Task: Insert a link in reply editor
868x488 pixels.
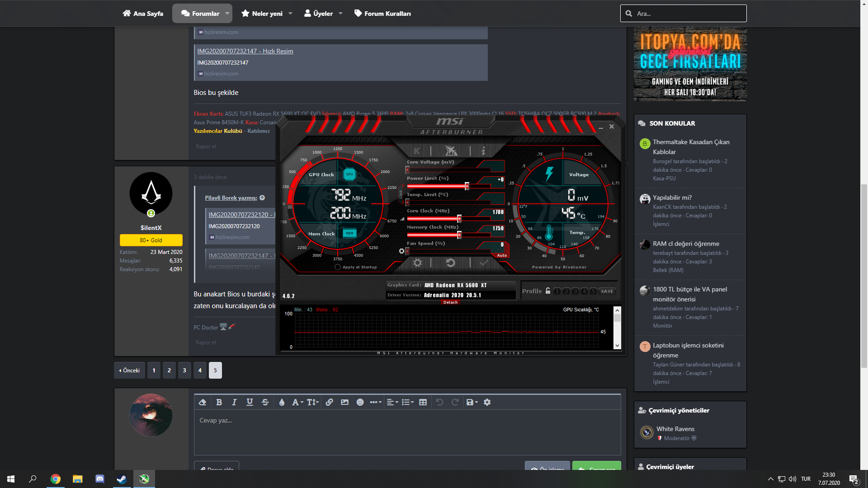Action: (330, 402)
